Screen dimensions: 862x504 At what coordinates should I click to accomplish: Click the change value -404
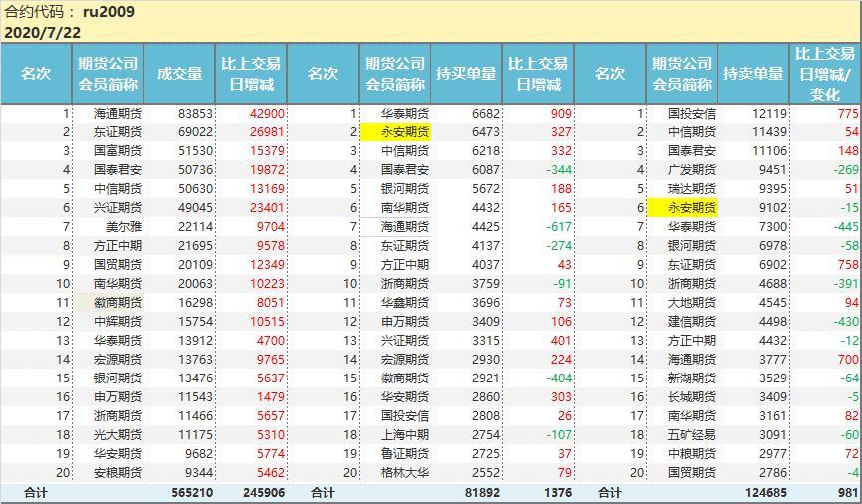pos(558,378)
